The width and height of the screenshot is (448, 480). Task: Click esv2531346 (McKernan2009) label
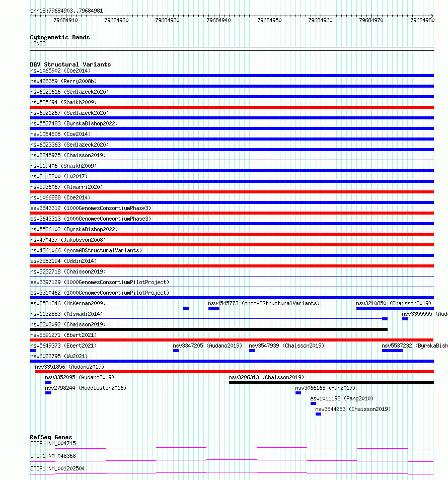point(68,303)
